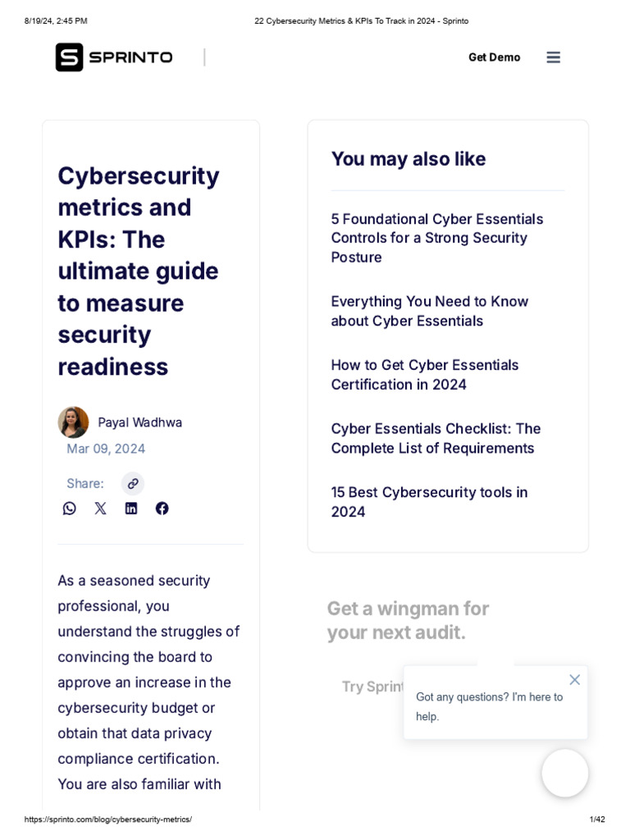The width and height of the screenshot is (630, 840).
Task: Click the Get Demo button
Action: click(494, 57)
